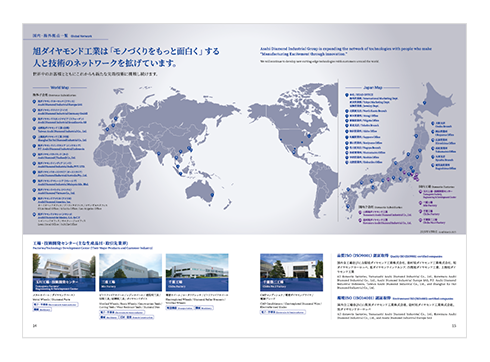Click the Global Network section label at top
Viewport: 490px width, 362px height.
click(62, 36)
